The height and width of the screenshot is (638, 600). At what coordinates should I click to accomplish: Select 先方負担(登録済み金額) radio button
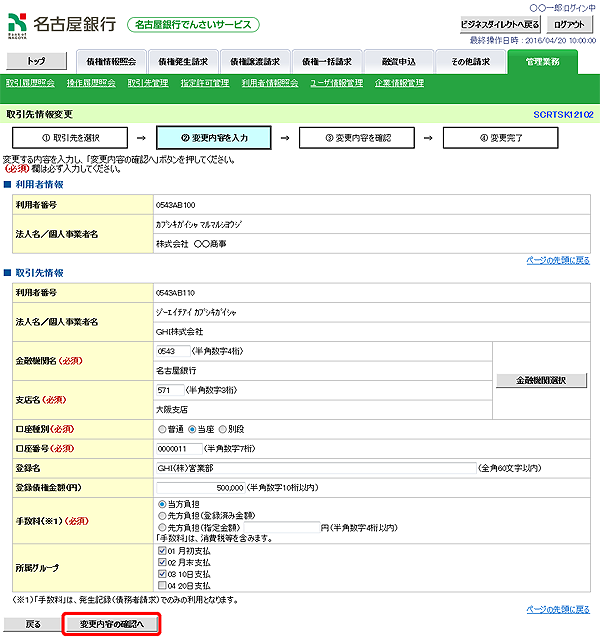(162, 516)
